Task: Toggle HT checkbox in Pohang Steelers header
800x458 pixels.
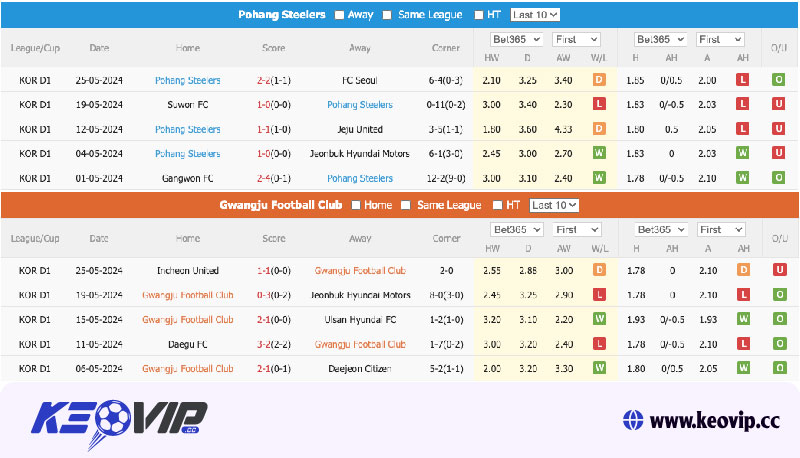Action: 479,15
